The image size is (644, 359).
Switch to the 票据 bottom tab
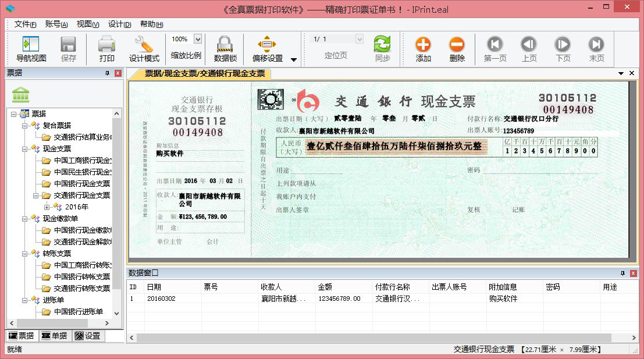point(22,336)
